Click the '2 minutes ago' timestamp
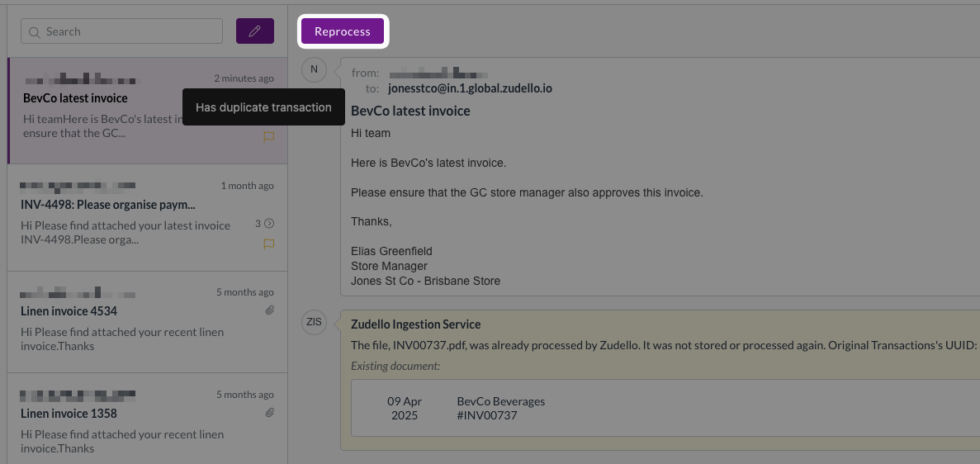This screenshot has width=980, height=464. pos(244,78)
